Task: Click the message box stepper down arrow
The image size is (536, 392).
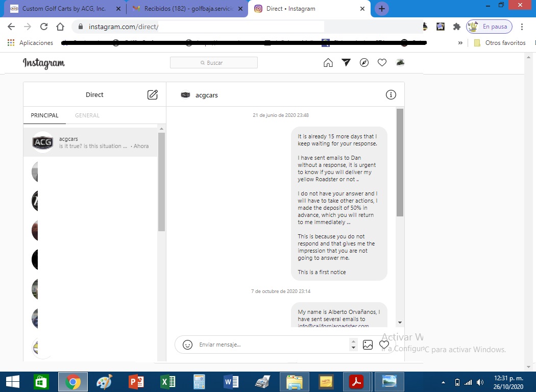Action: coord(353,348)
